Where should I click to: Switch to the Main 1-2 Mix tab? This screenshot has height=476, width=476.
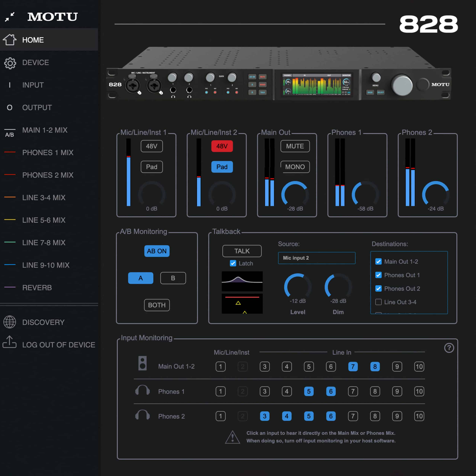(45, 130)
